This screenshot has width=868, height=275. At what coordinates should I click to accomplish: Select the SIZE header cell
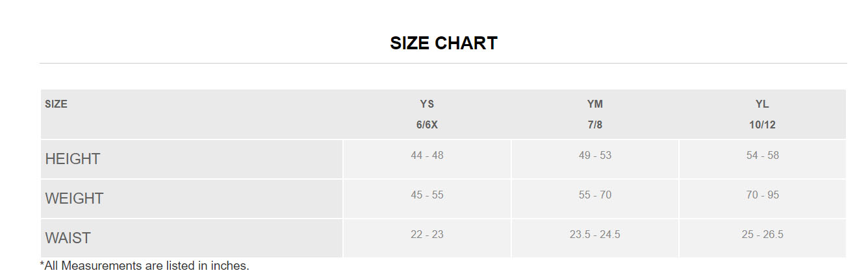57,104
